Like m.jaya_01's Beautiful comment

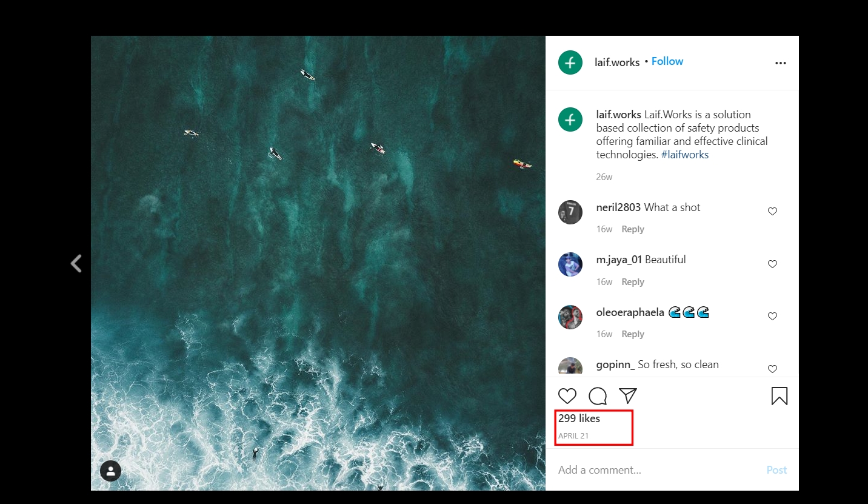pyautogui.click(x=772, y=264)
